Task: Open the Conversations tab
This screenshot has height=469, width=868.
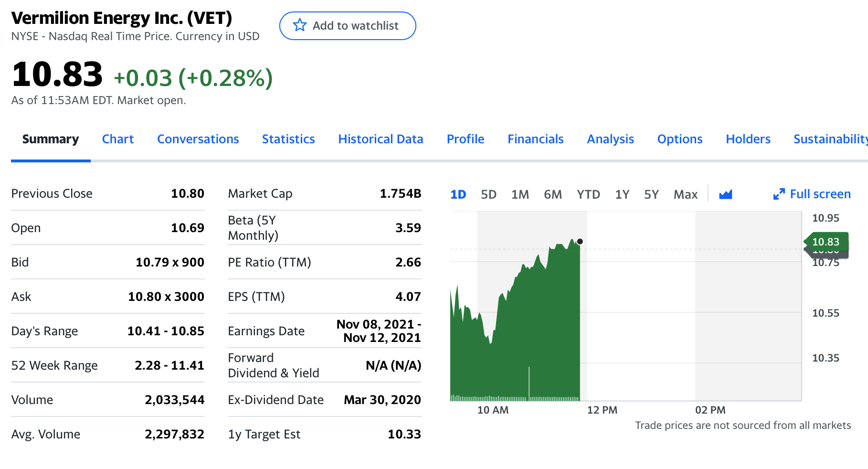Action: tap(198, 139)
